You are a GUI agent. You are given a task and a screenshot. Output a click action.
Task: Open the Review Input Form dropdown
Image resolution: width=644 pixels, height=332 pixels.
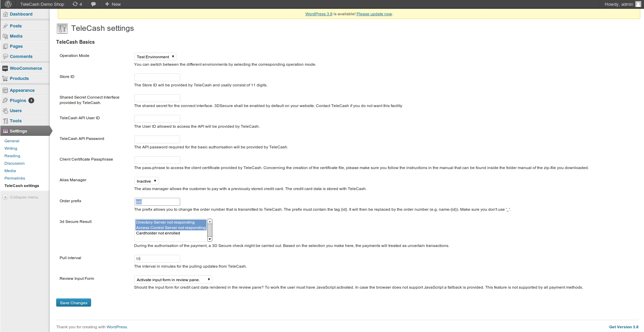[x=173, y=279]
